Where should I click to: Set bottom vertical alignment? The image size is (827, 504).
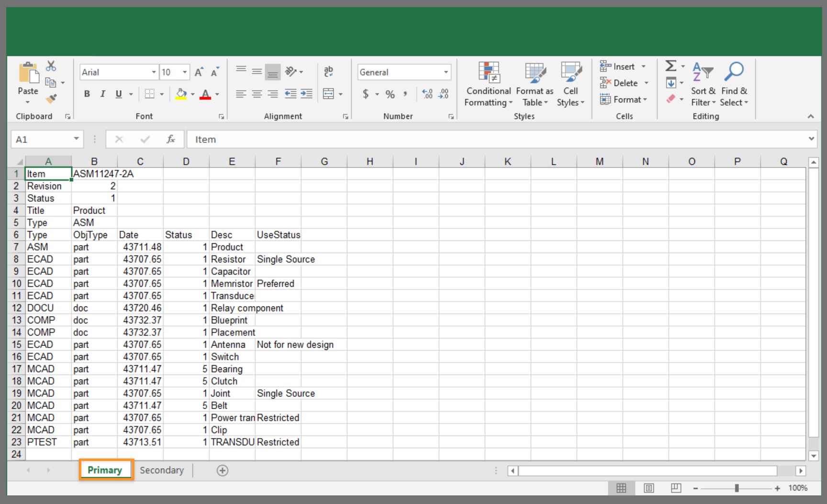tap(273, 72)
